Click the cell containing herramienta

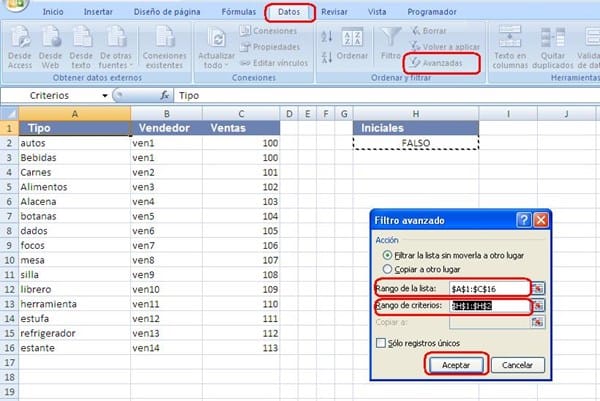click(x=75, y=304)
